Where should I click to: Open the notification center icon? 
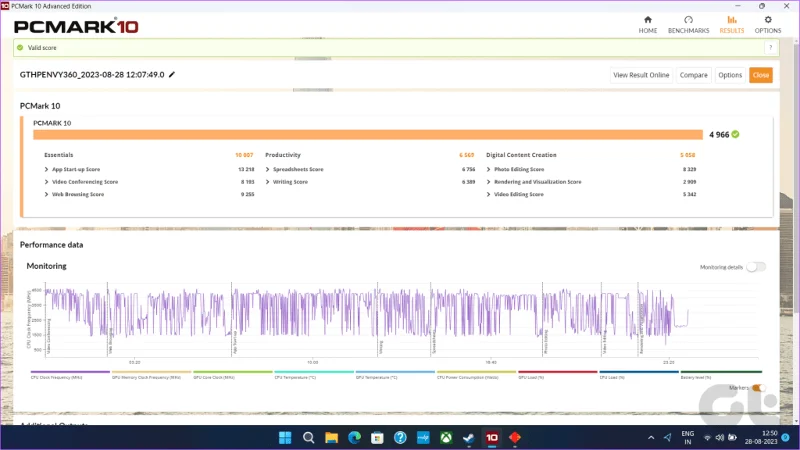pos(786,438)
